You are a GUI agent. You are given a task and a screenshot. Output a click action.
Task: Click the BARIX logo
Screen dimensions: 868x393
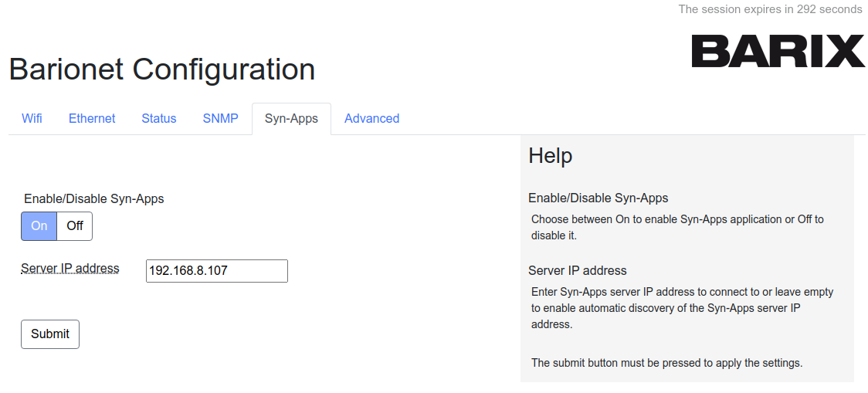pyautogui.click(x=778, y=51)
